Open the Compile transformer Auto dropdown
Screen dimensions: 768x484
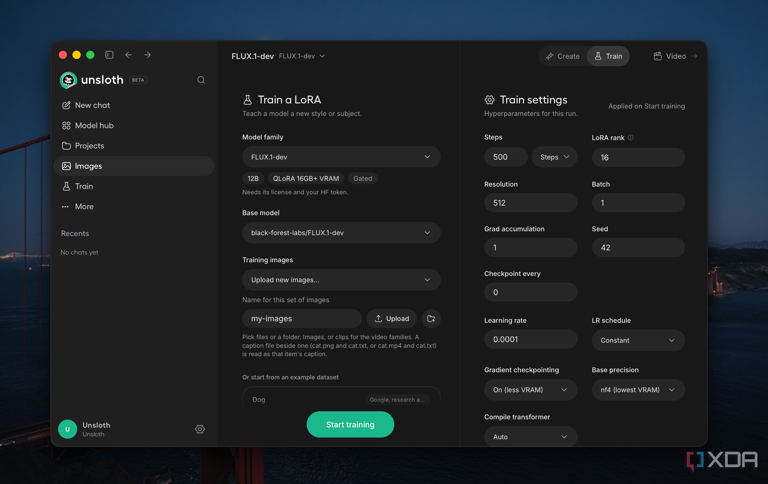530,436
